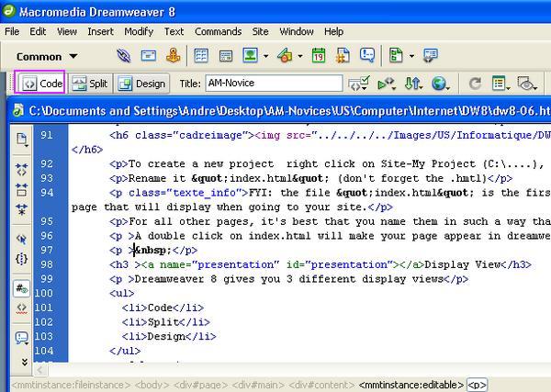Click the Balance Braces icon
551x392 pixels.
click(21, 259)
